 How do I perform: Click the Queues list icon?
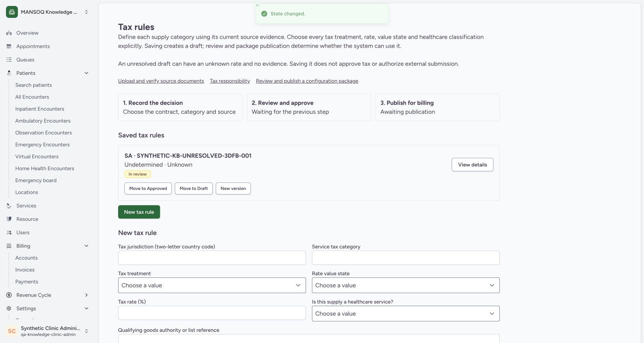click(x=9, y=60)
